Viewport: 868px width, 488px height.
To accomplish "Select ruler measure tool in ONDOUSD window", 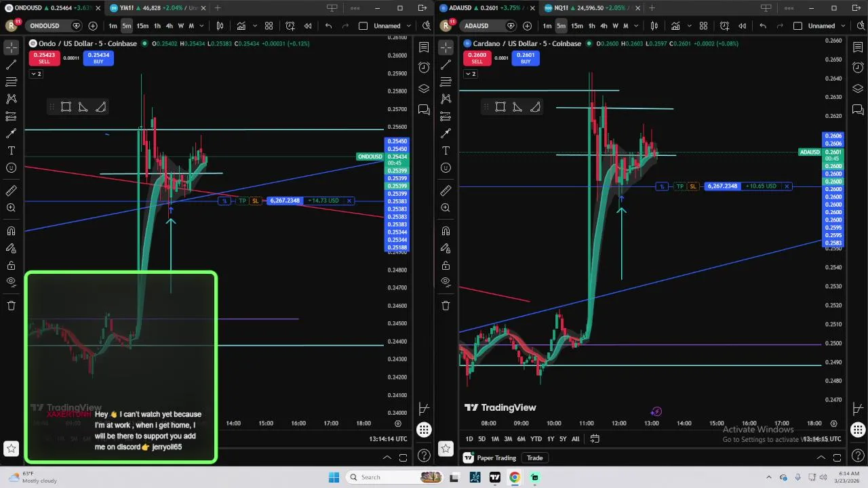I will point(11,191).
